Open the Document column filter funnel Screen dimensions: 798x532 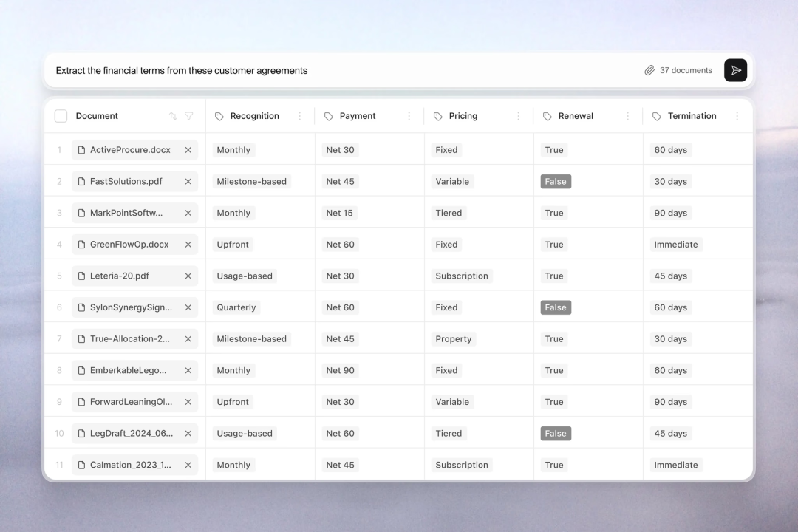[x=189, y=116]
